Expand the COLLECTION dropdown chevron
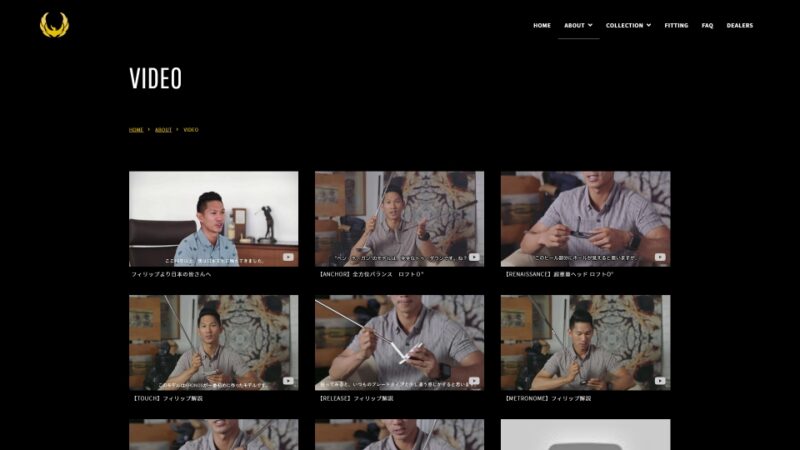The width and height of the screenshot is (800, 450). click(x=649, y=25)
